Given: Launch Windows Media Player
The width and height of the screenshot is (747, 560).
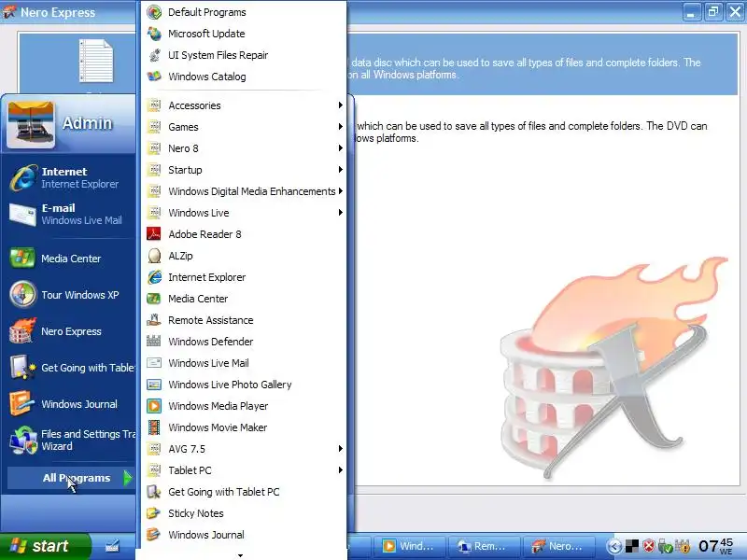Looking at the screenshot, I should (244, 406).
